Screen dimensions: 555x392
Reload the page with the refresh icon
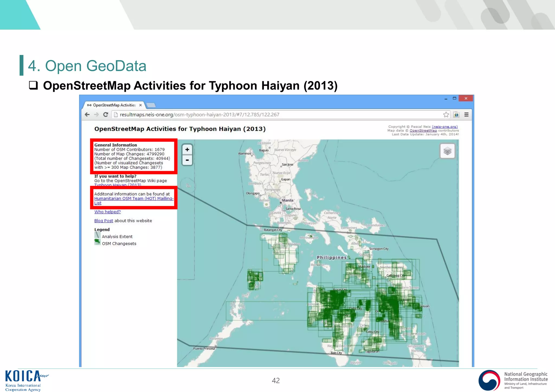point(106,115)
